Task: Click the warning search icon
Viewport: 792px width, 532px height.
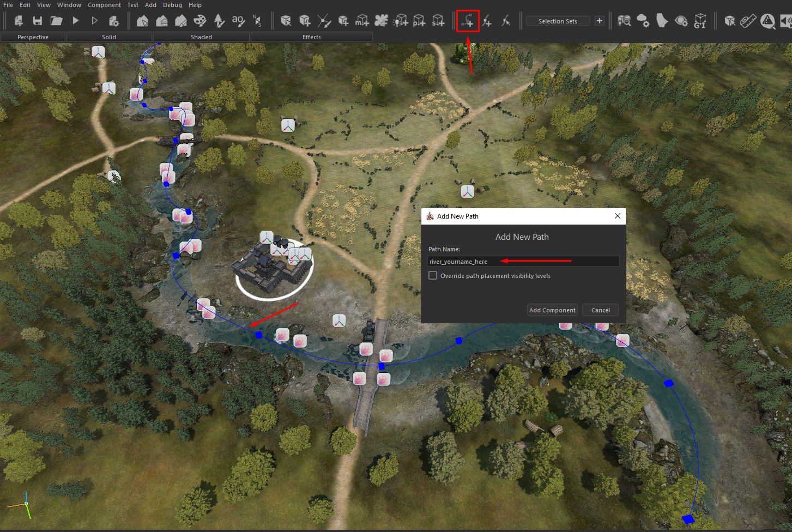Action: 767,21
